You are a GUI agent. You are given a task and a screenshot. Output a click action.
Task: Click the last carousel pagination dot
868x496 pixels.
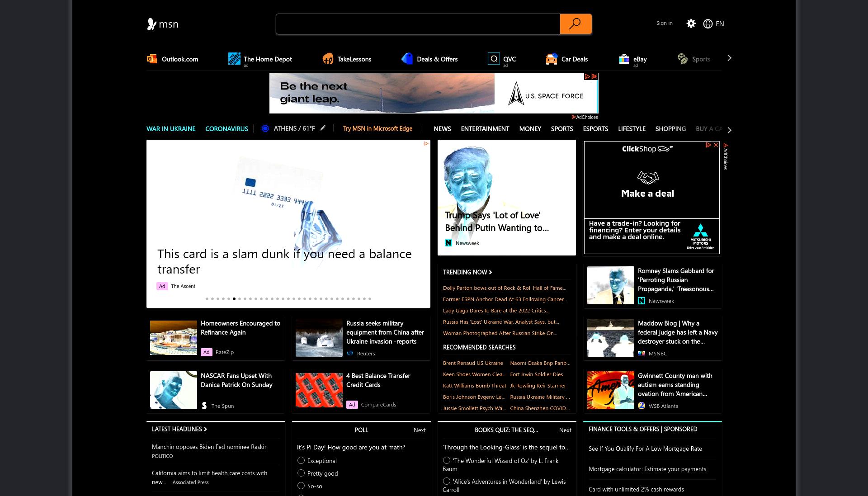click(x=370, y=299)
